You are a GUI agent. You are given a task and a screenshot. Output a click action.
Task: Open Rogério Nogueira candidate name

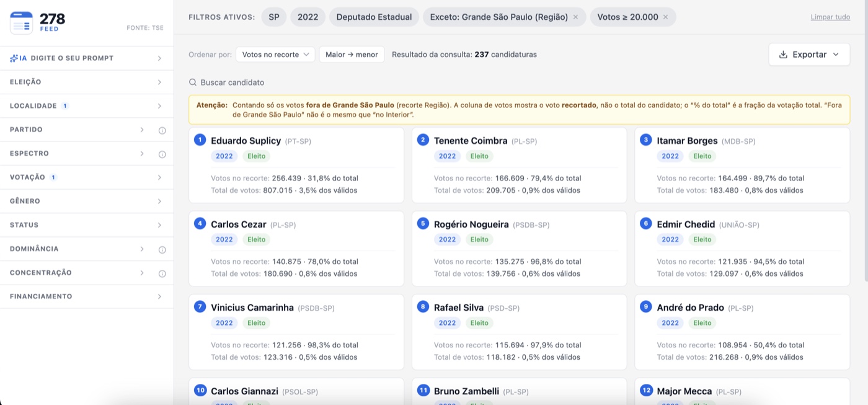471,225
